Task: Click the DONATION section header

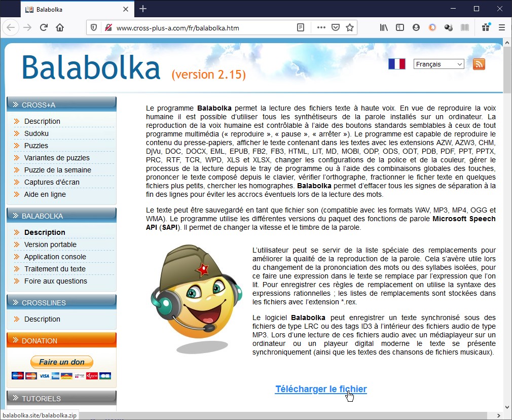Action: click(x=61, y=340)
